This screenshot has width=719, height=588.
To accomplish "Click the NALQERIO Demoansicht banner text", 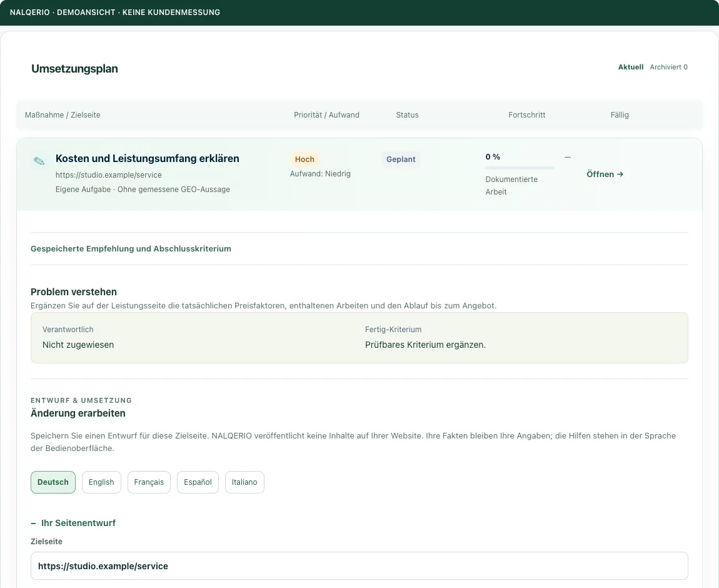I will [115, 13].
